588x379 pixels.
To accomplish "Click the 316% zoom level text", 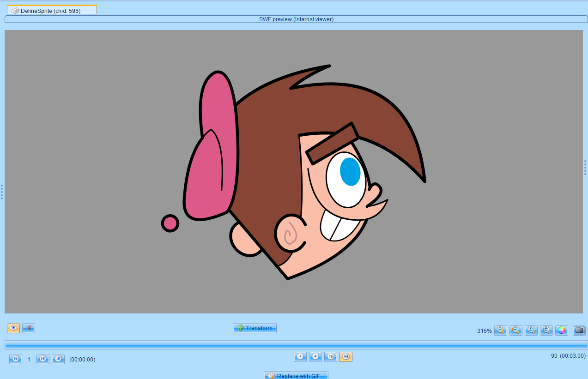I will (x=485, y=331).
